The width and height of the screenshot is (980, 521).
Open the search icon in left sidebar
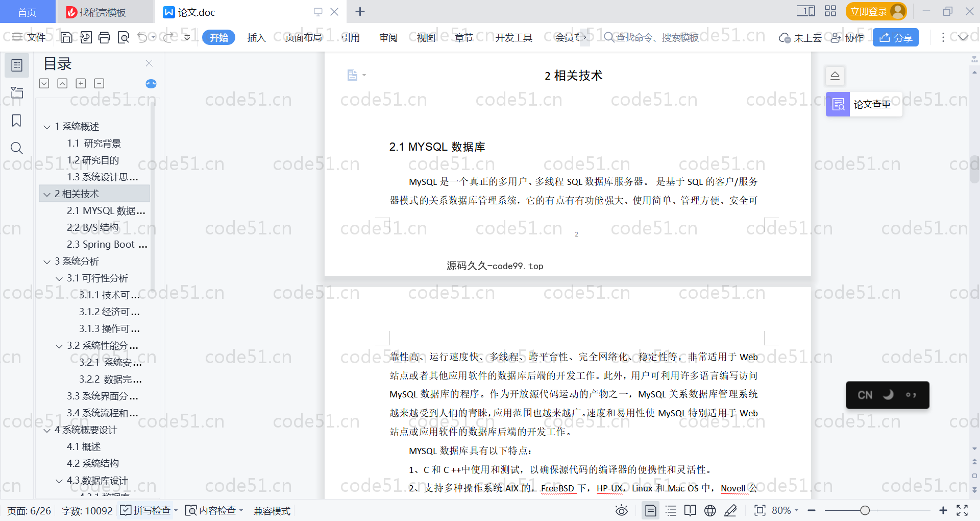[x=17, y=148]
